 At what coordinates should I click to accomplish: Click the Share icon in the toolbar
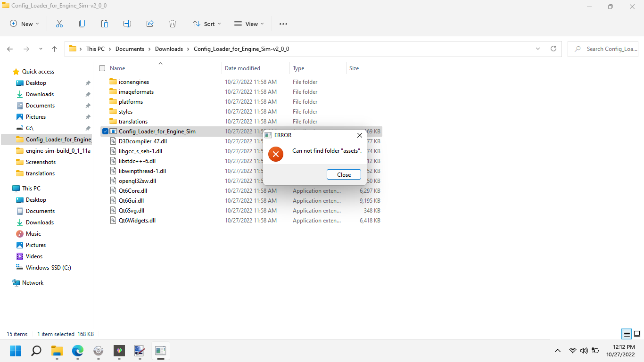point(150,23)
